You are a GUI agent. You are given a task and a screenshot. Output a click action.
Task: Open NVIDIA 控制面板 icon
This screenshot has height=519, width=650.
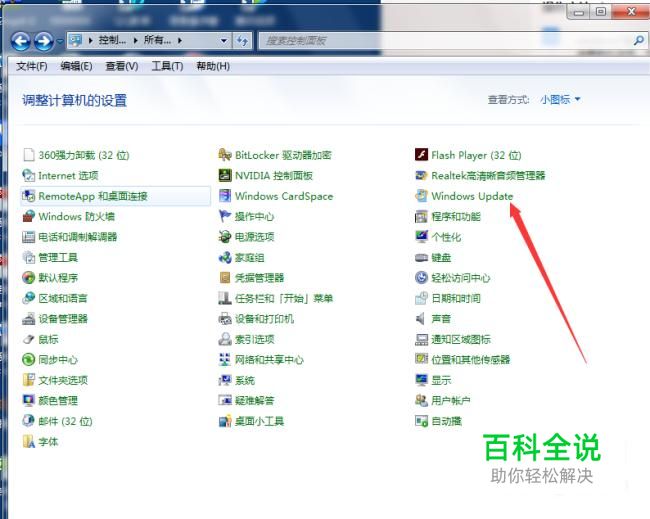[x=225, y=176]
